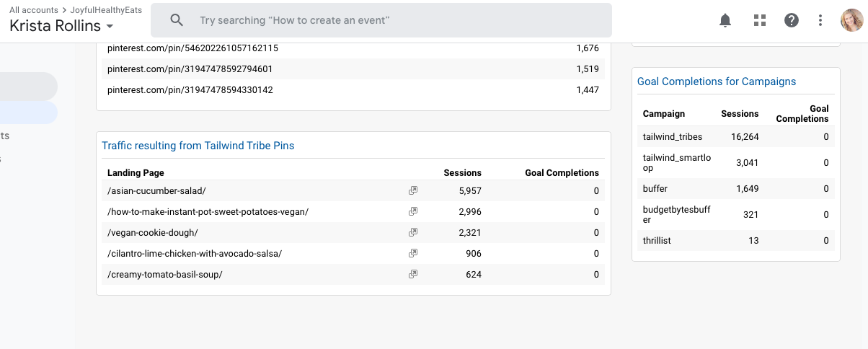Open vegan-cookie-dough external link icon
This screenshot has height=349, width=868.
[x=413, y=233]
